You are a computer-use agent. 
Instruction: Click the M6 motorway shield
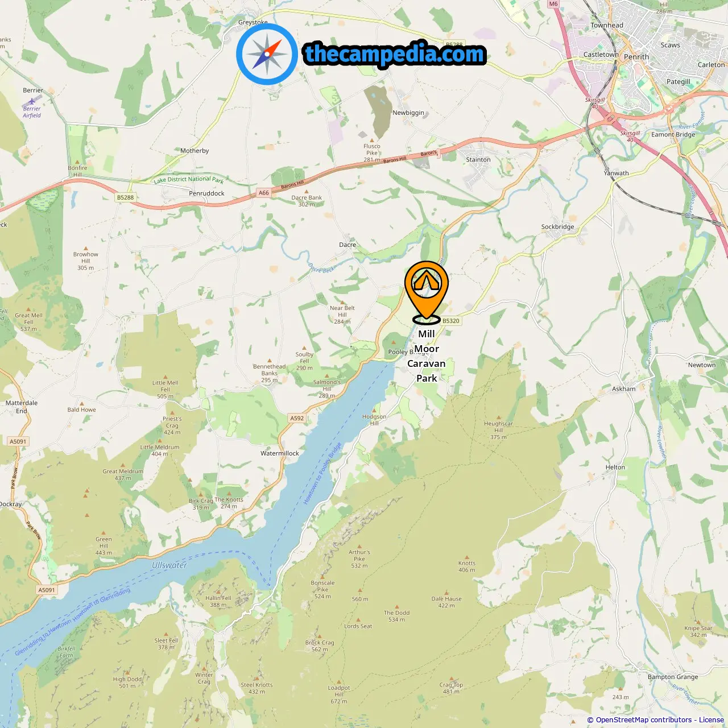pos(553,4)
